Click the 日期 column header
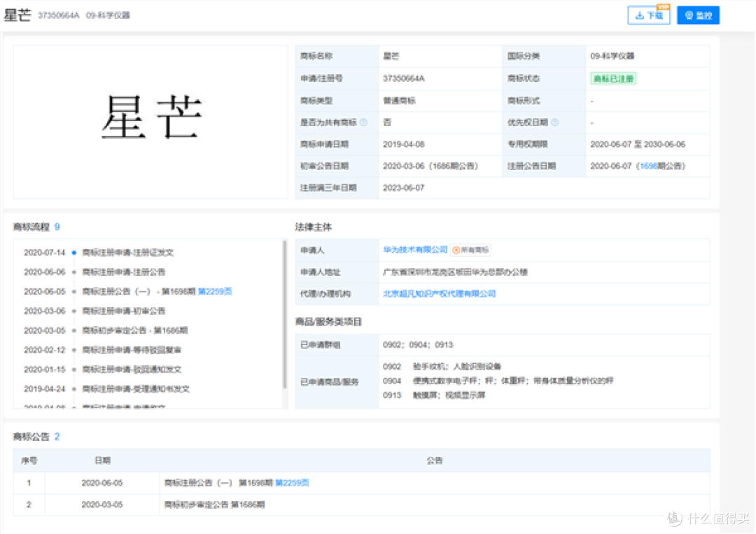The width and height of the screenshot is (756, 534). [x=102, y=461]
